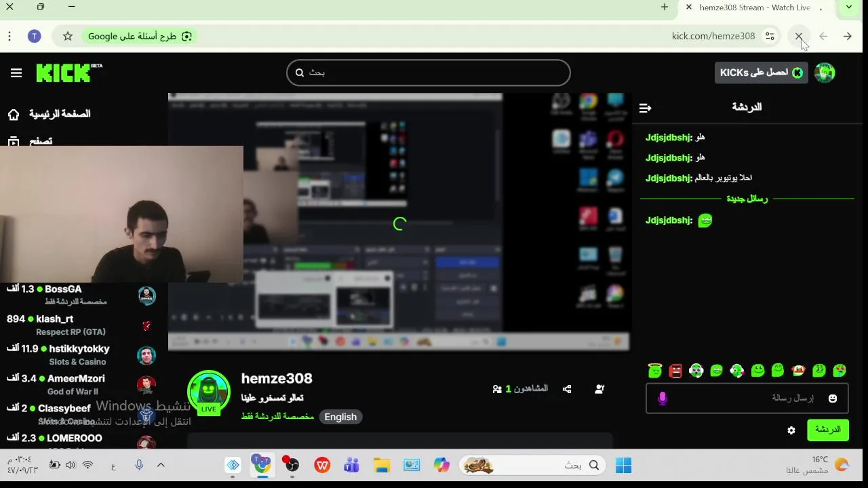Click the 'English' language tag
868x488 pixels.
click(x=340, y=417)
